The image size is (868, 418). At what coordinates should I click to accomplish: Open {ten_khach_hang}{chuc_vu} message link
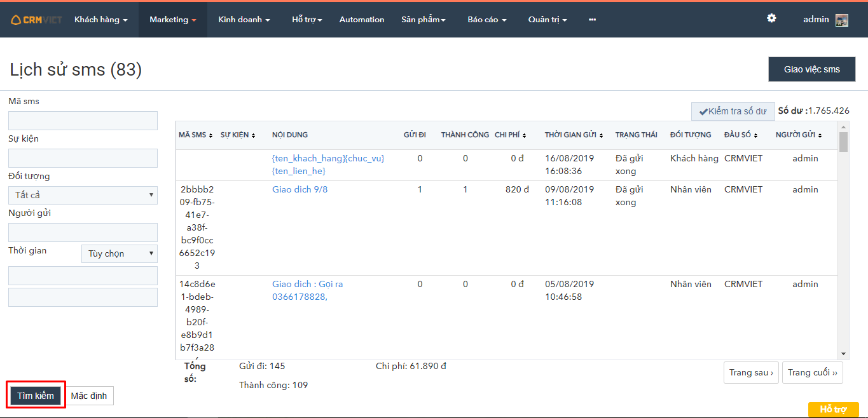tap(328, 165)
